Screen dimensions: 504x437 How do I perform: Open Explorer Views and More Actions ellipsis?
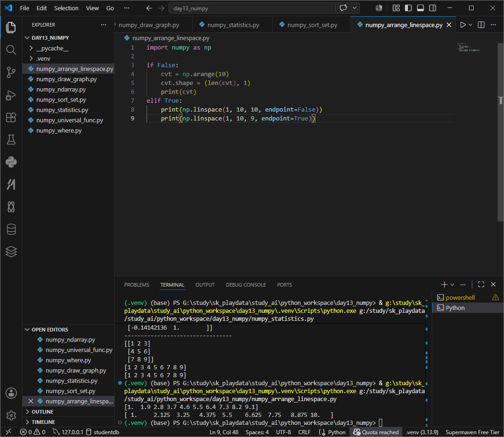point(104,25)
